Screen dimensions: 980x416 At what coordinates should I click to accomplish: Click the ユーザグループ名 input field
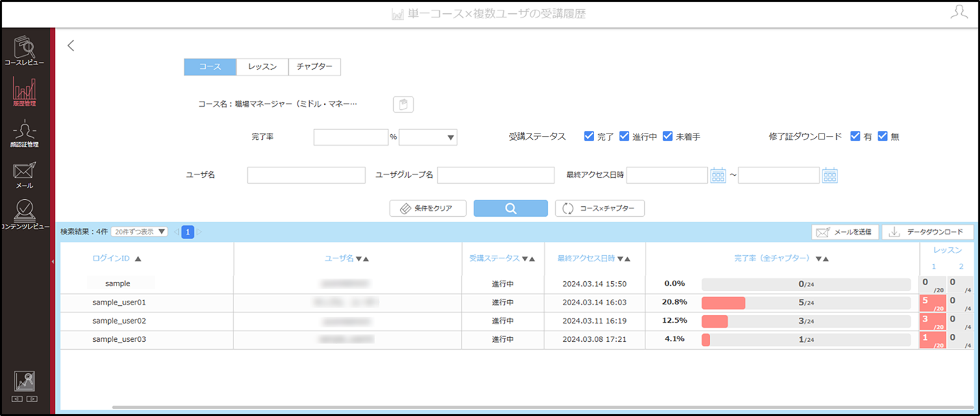pos(496,175)
